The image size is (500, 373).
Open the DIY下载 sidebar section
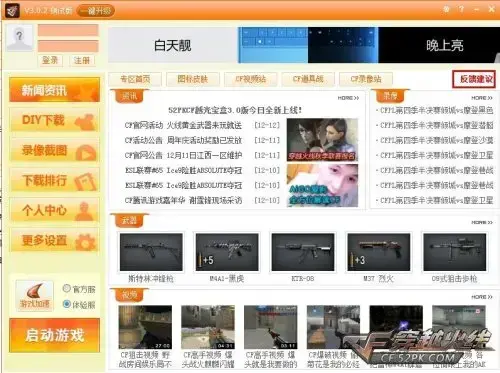(55, 120)
